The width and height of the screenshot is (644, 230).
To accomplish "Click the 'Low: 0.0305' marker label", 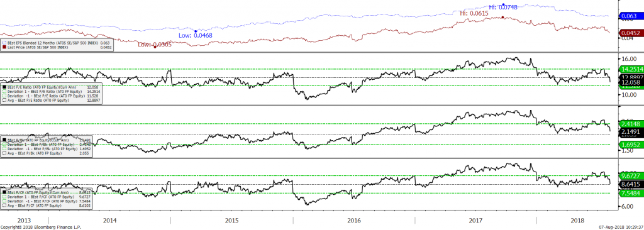I will [x=155, y=45].
